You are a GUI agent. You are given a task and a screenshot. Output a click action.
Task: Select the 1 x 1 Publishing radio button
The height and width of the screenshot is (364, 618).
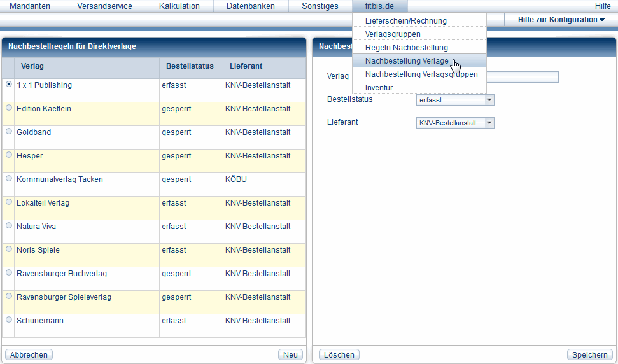tap(8, 84)
